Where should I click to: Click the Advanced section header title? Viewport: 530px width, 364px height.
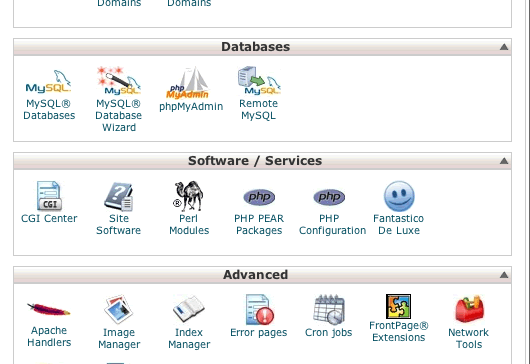(x=256, y=275)
